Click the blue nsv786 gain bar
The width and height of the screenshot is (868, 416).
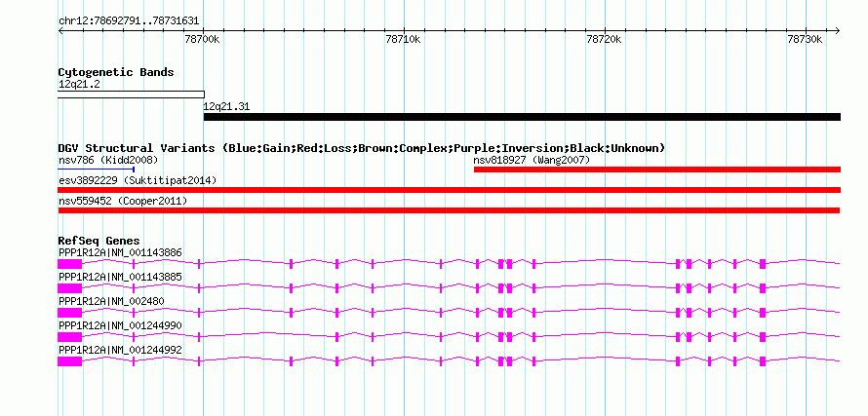(x=97, y=170)
